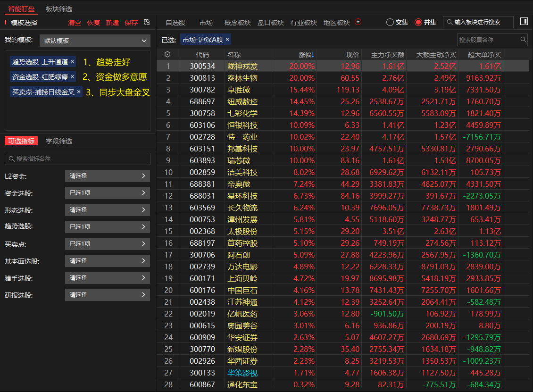This screenshot has height=392, width=533.
Task: Sort by the 大额主动净买 column header
Action: pos(436,55)
